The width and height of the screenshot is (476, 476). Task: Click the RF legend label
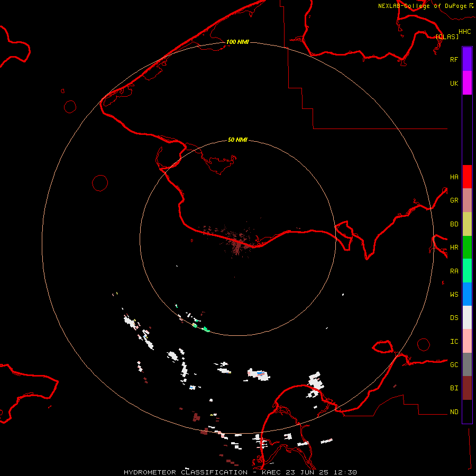[x=454, y=59]
